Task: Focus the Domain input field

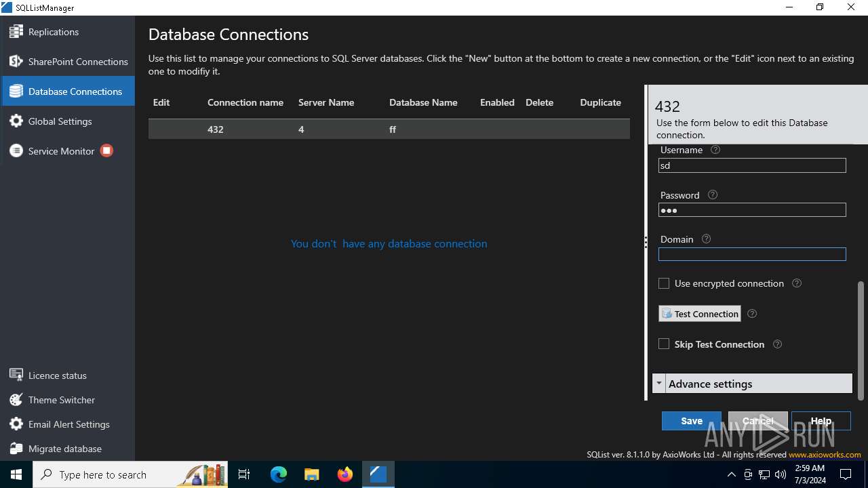Action: [x=752, y=254]
